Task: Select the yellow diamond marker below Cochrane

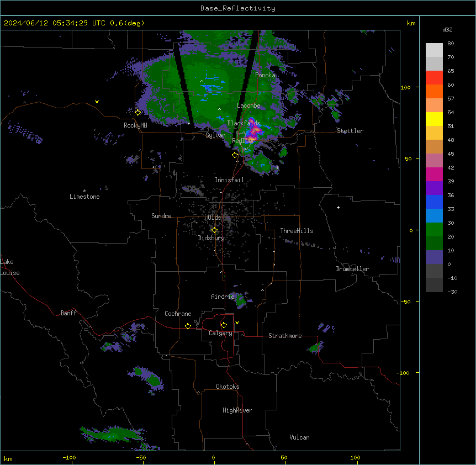Action: 188,326
